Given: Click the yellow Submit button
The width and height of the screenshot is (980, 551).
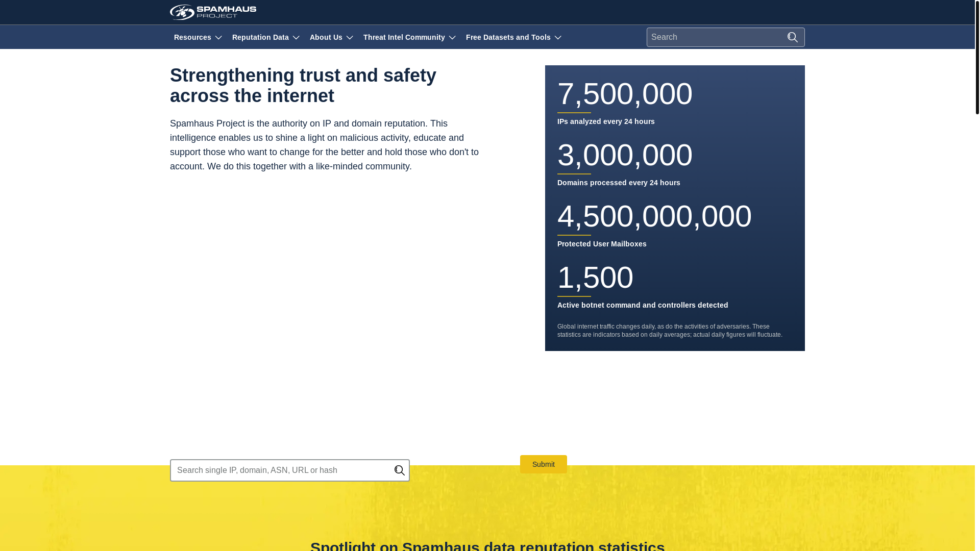Looking at the screenshot, I should pos(543,464).
